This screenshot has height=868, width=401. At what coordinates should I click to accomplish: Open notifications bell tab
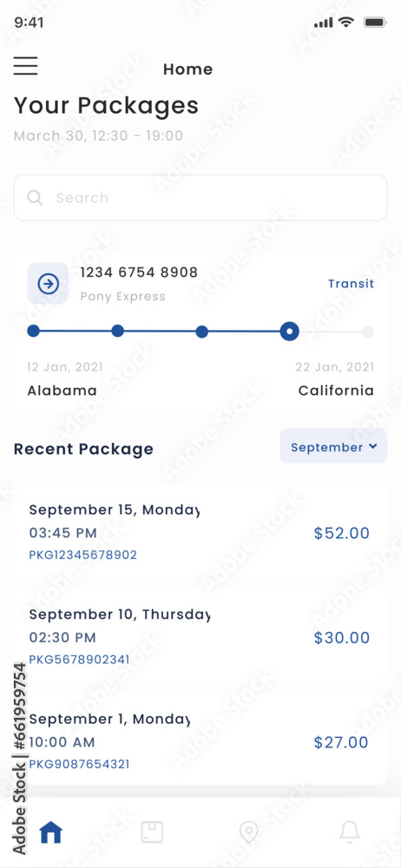350,832
